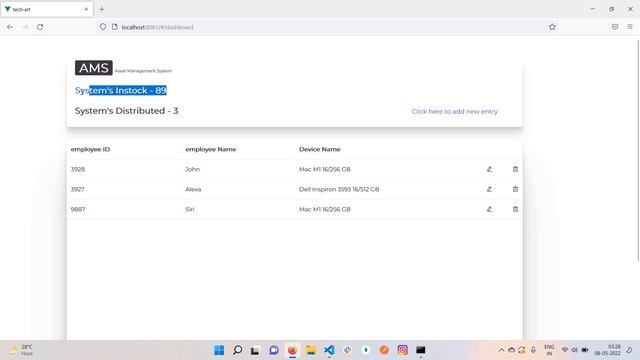
Task: Click the page vertical scrollbar
Action: click(x=638, y=150)
